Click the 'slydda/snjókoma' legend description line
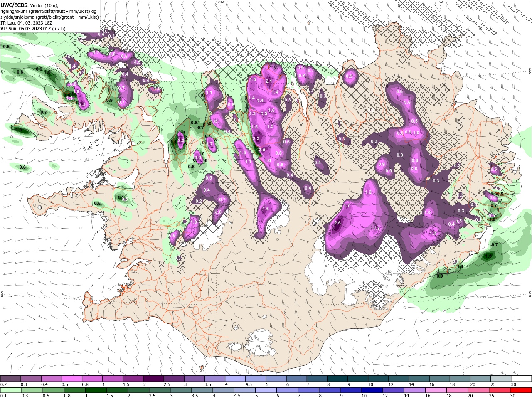The image size is (532, 399). [49, 17]
